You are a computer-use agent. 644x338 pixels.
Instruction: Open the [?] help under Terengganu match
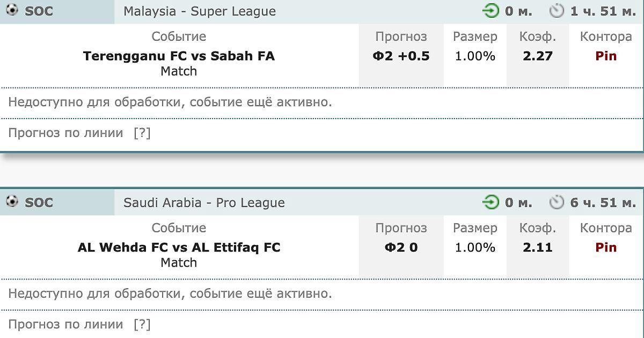tap(142, 133)
